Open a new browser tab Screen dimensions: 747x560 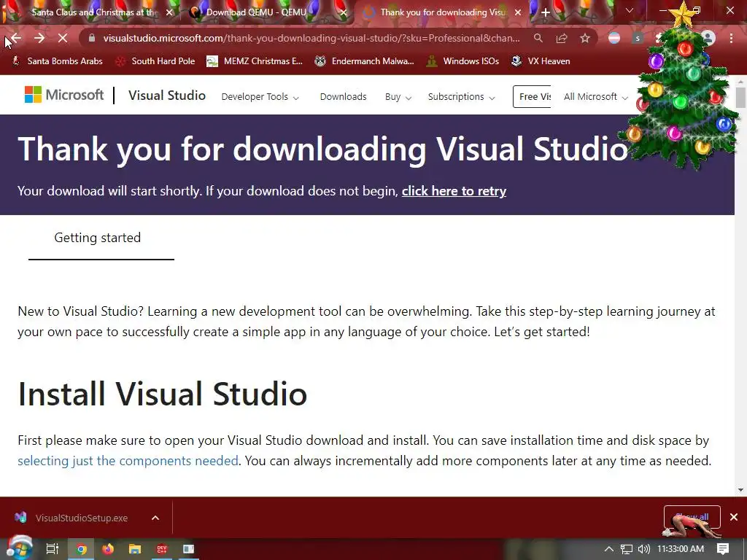(x=546, y=12)
